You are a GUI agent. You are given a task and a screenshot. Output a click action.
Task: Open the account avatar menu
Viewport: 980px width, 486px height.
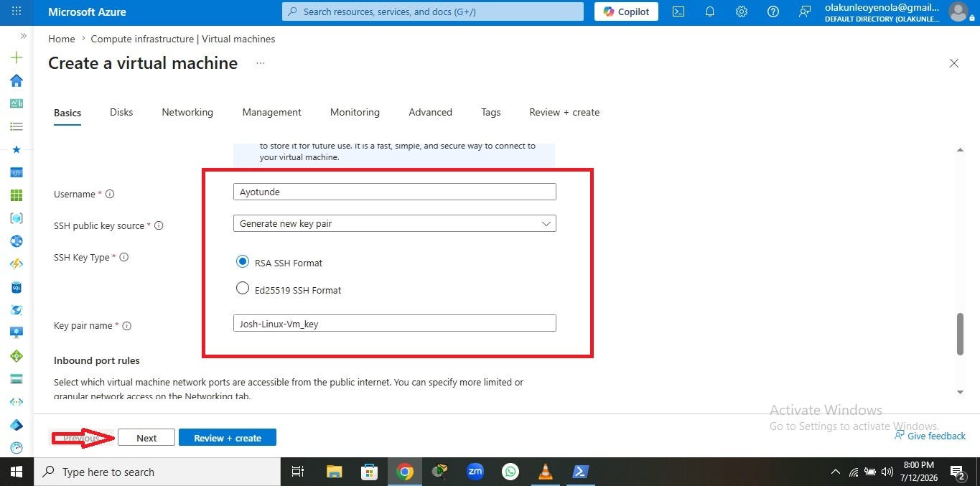tap(958, 11)
